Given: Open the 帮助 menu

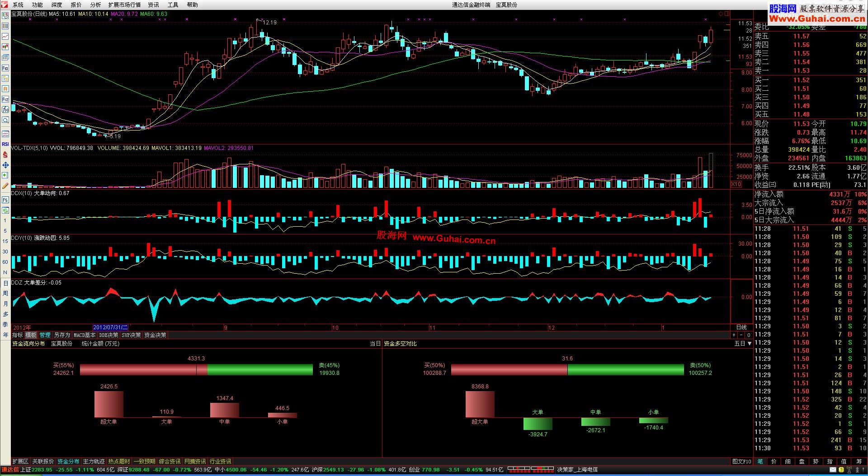Looking at the screenshot, I should click(192, 5).
